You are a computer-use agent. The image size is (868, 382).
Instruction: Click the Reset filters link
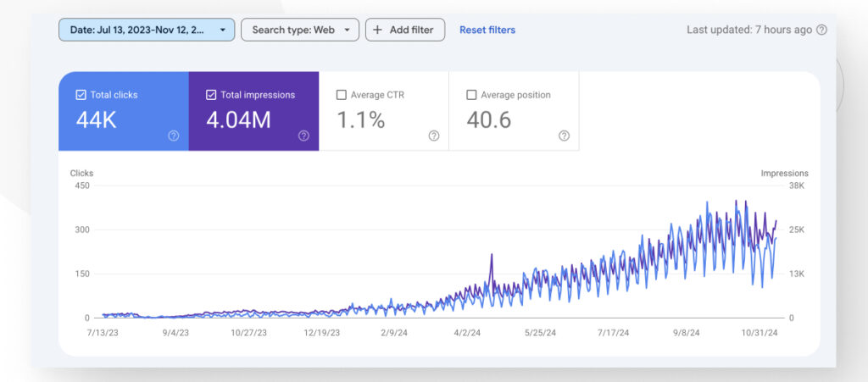tap(487, 30)
